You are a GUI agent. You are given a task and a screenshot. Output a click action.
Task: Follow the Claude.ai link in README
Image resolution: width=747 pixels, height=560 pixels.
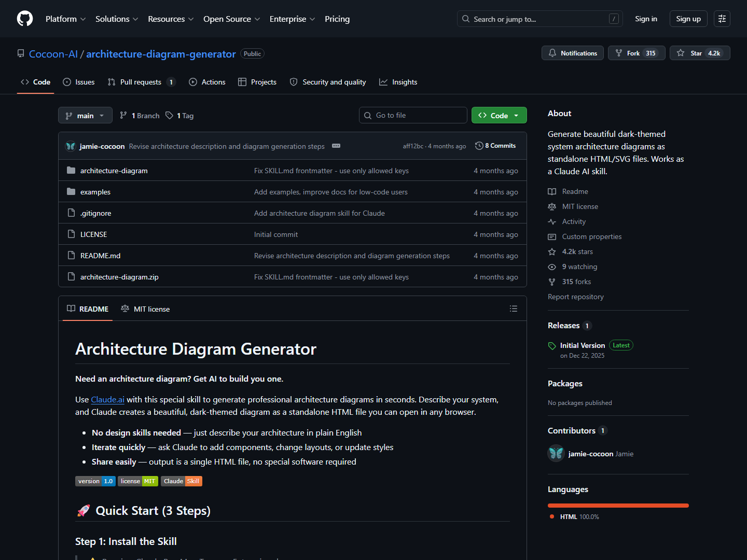tap(108, 399)
